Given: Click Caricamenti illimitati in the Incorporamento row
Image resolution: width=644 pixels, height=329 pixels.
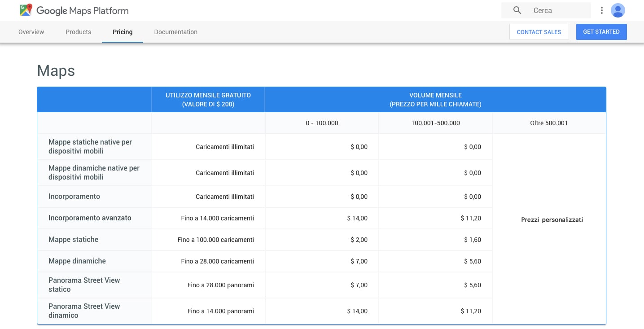Looking at the screenshot, I should [225, 197].
